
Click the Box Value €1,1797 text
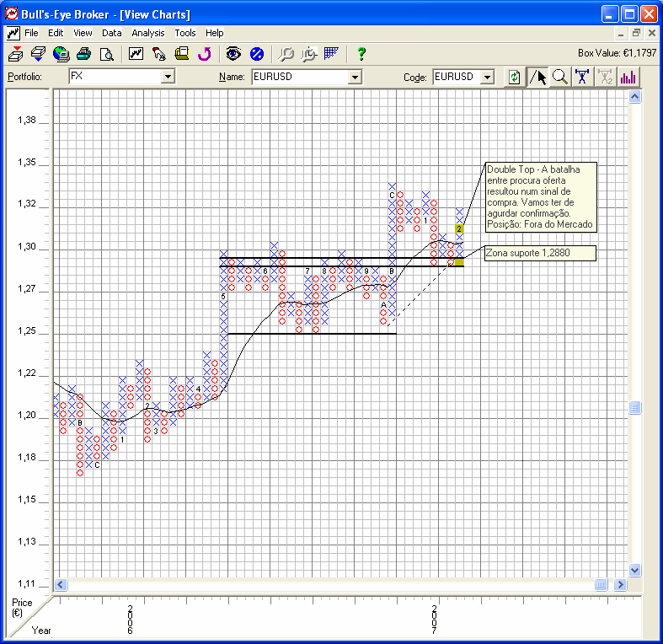(x=617, y=53)
